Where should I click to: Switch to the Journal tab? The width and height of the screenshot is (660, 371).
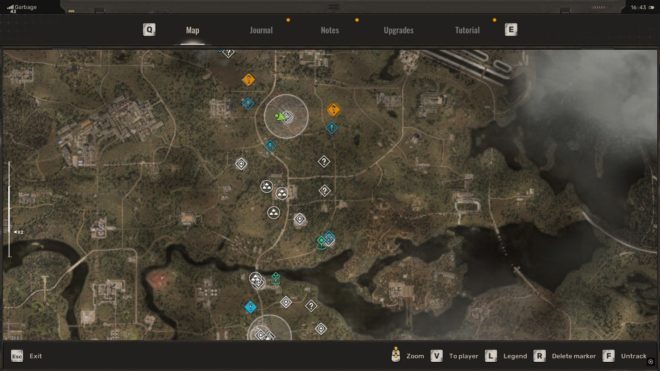tap(261, 30)
